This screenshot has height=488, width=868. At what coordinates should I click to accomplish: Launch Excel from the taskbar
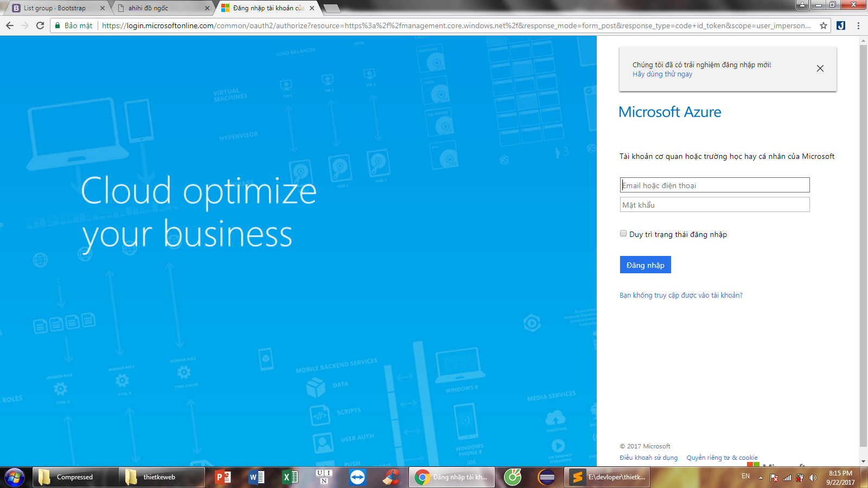click(x=290, y=477)
